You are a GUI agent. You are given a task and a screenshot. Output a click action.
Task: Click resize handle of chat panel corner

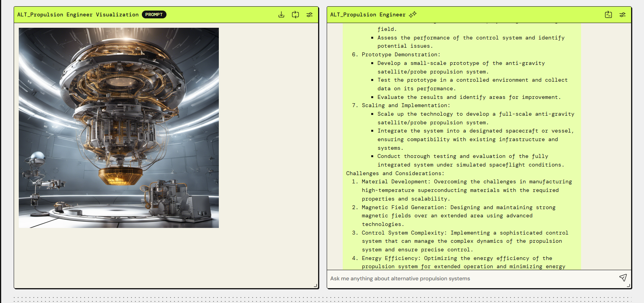click(x=629, y=286)
